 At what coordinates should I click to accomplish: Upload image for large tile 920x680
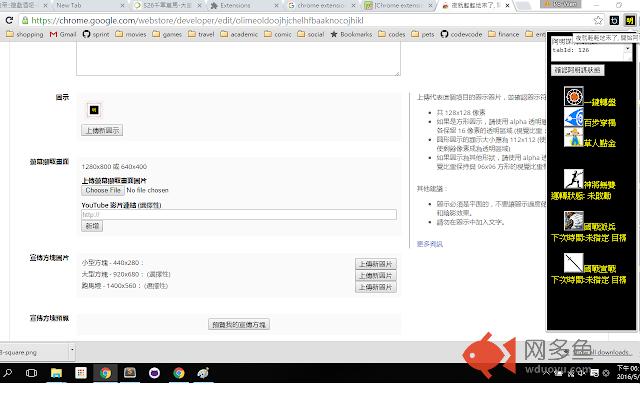click(x=376, y=276)
